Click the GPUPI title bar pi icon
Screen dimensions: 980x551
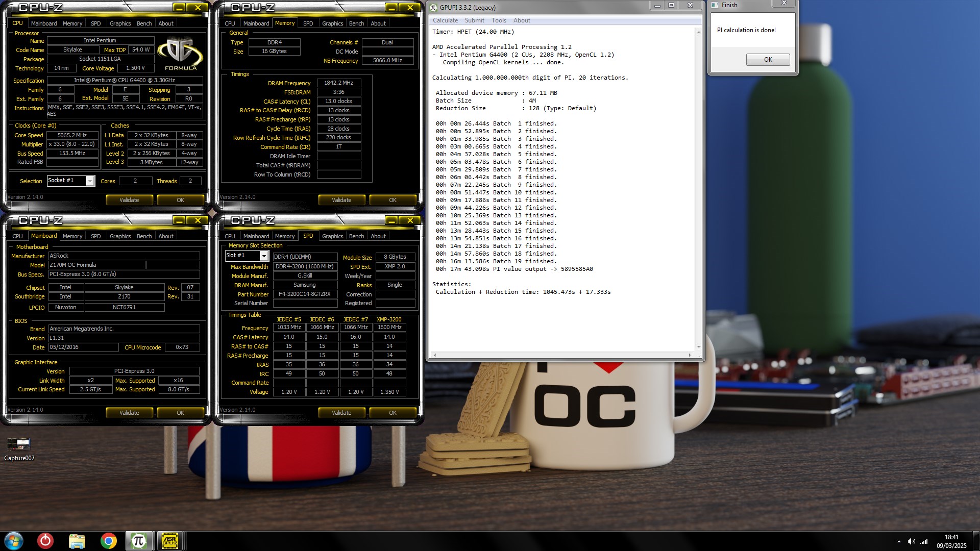tap(434, 7)
